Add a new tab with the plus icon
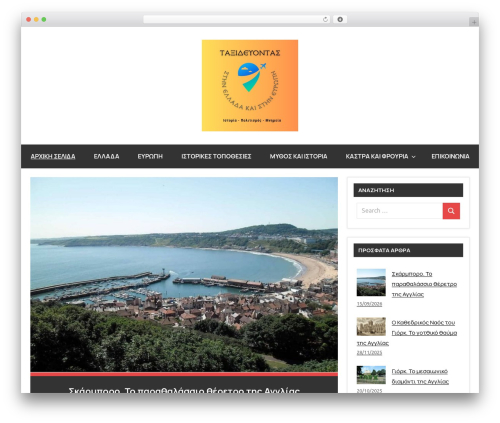 [x=474, y=22]
